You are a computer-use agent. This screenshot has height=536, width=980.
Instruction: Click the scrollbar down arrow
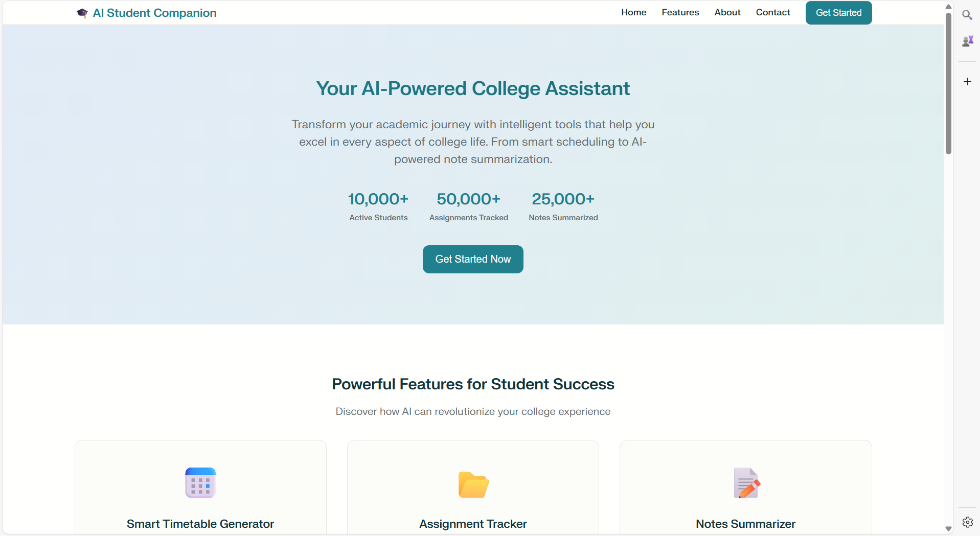[x=948, y=529]
